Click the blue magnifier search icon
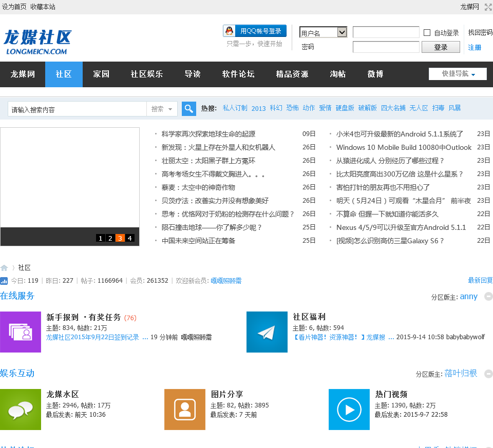 pos(189,109)
